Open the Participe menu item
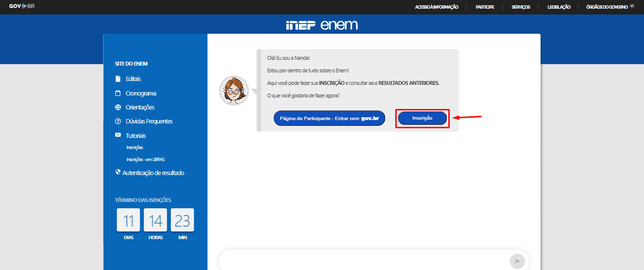The height and width of the screenshot is (270, 644). click(484, 7)
